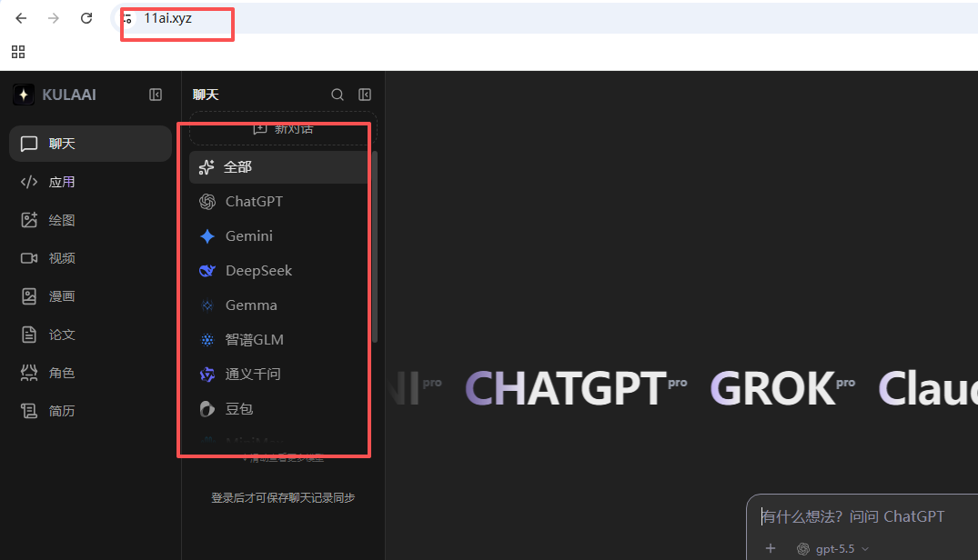Open 视频 in the left sidebar
Screen dimensions: 978x560
coord(90,258)
